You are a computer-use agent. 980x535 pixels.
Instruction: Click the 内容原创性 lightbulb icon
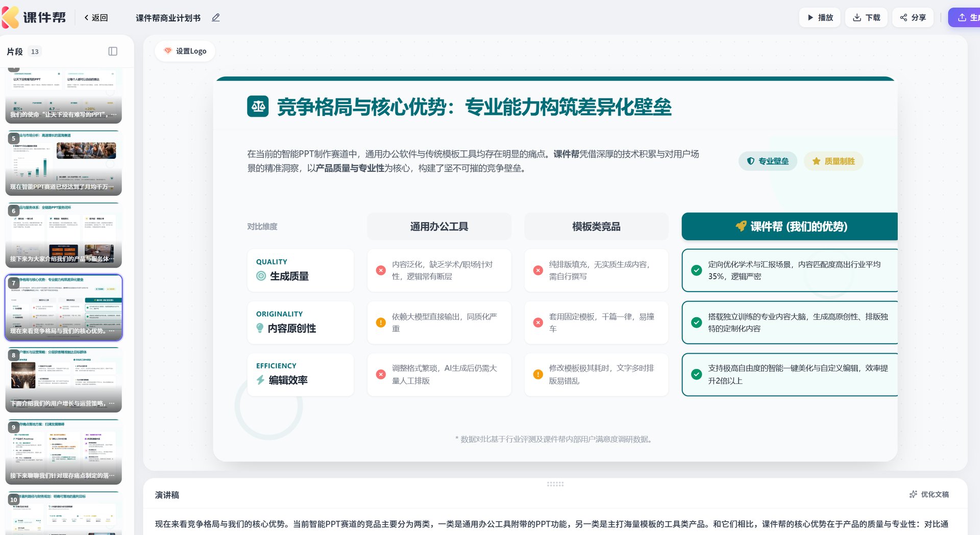click(x=260, y=328)
